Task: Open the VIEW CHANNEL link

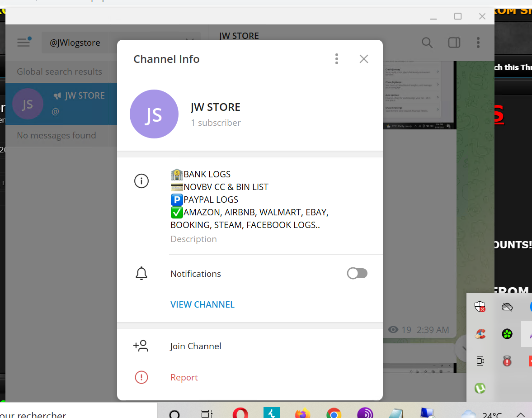Action: click(x=202, y=304)
